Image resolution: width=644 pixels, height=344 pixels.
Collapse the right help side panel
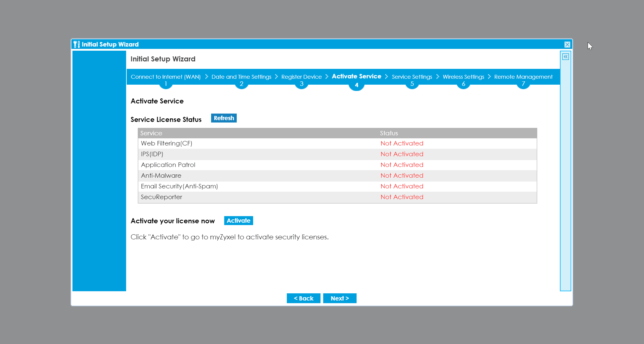[565, 57]
